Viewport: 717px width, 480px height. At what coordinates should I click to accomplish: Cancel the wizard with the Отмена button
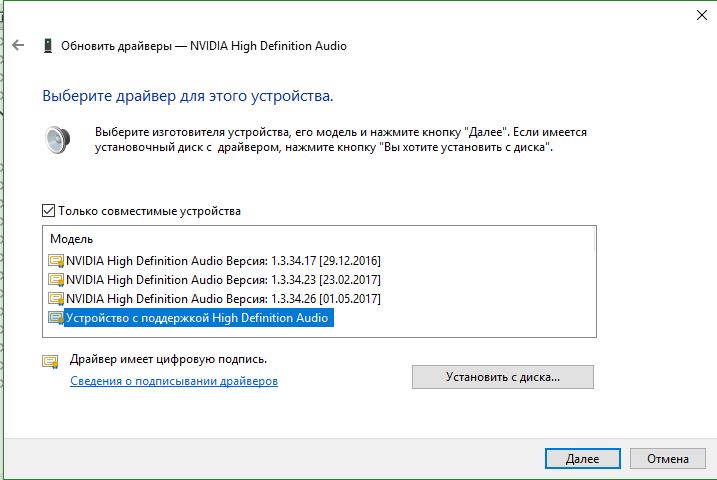(x=667, y=459)
